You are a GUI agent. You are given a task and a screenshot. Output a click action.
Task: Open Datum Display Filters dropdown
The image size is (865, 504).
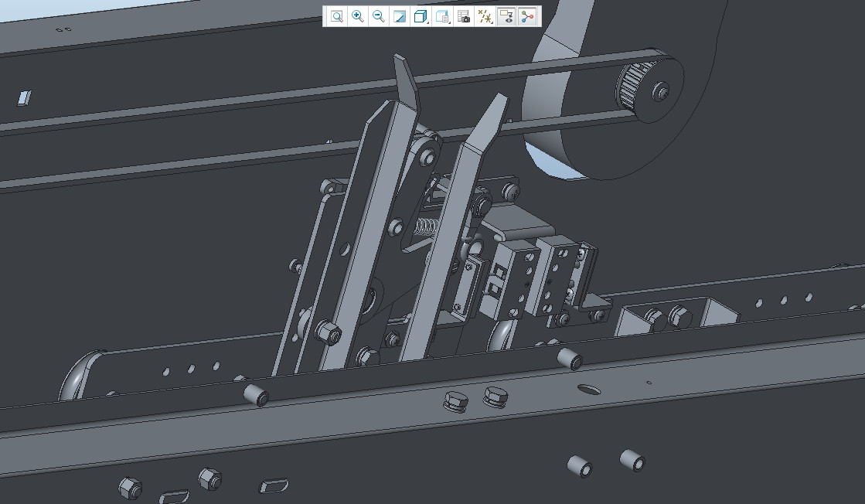pos(485,16)
